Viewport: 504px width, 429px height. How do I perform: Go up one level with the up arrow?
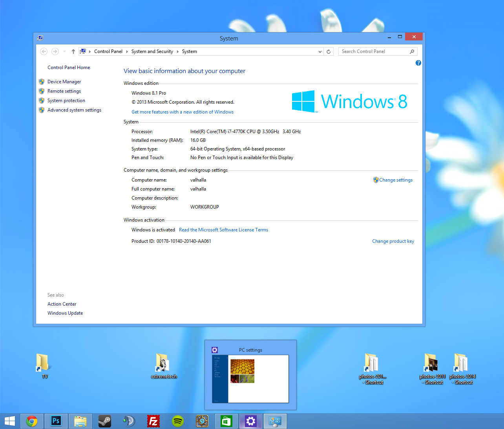[73, 51]
